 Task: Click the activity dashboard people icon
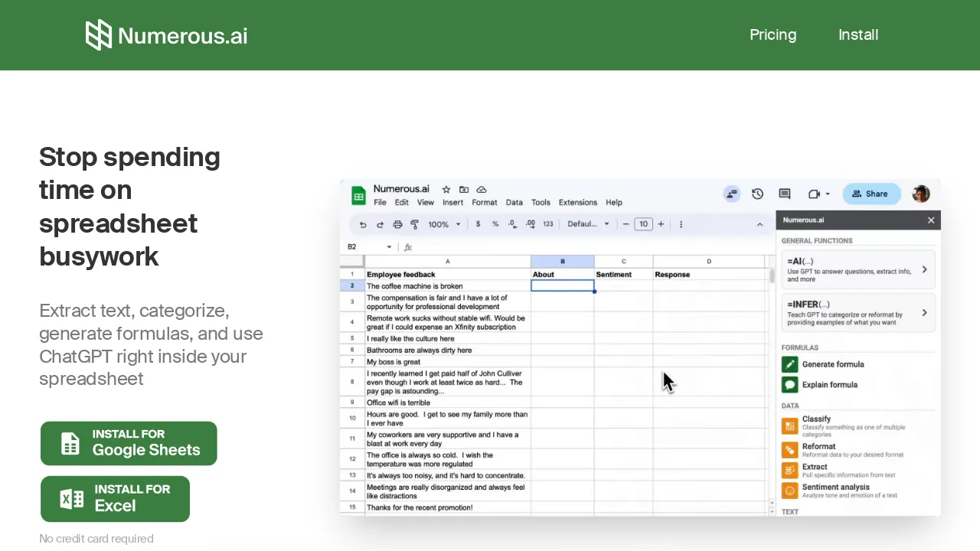pyautogui.click(x=732, y=194)
